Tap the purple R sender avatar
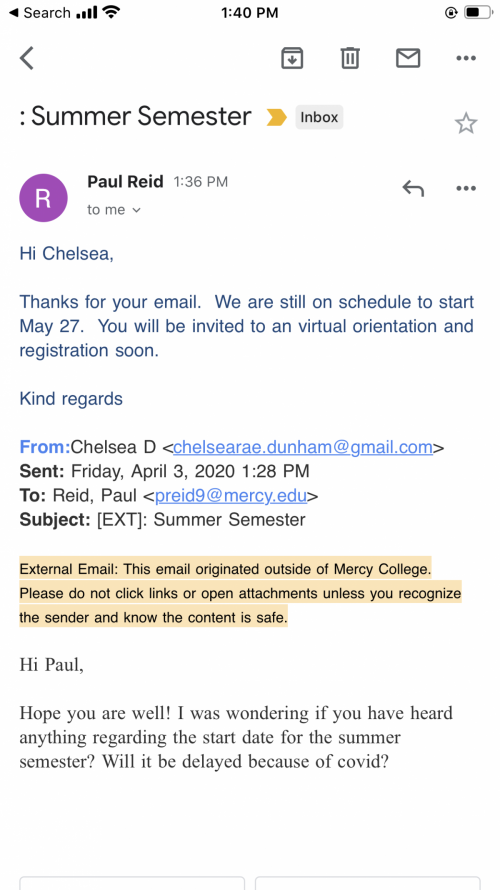Viewport: 500px width, 890px height. (x=43, y=198)
